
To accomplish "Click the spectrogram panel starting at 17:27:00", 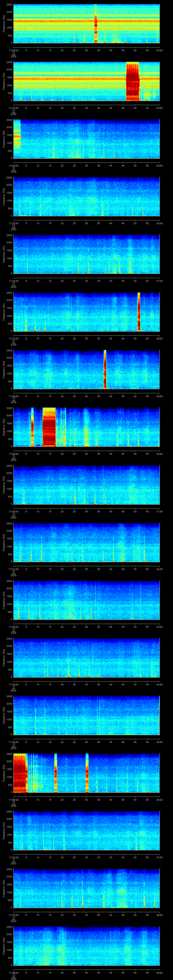I will tap(86, 312).
